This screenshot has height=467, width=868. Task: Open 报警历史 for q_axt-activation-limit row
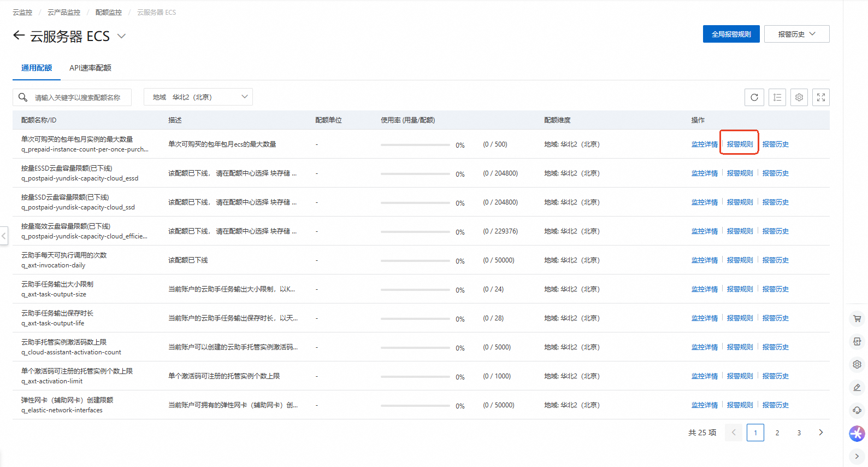point(776,376)
